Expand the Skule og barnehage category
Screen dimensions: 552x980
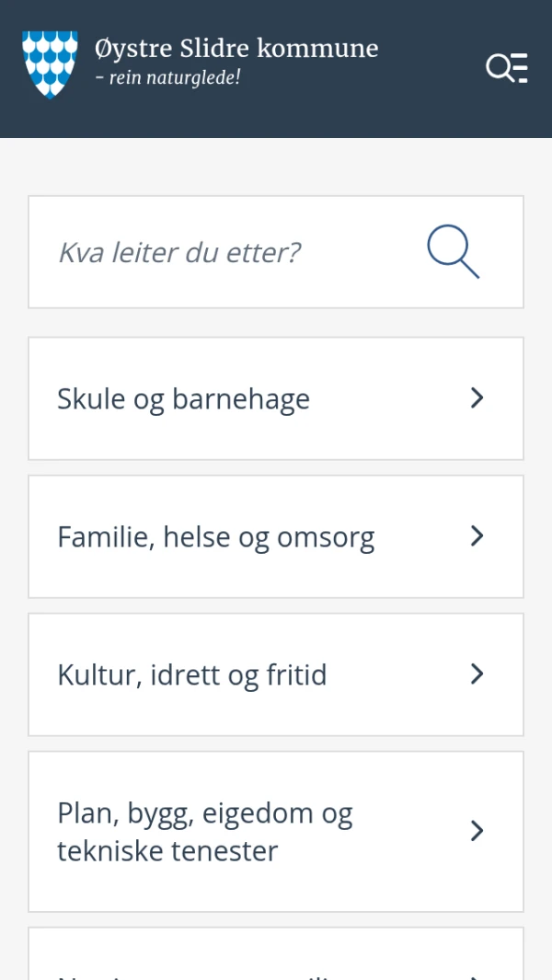point(276,398)
